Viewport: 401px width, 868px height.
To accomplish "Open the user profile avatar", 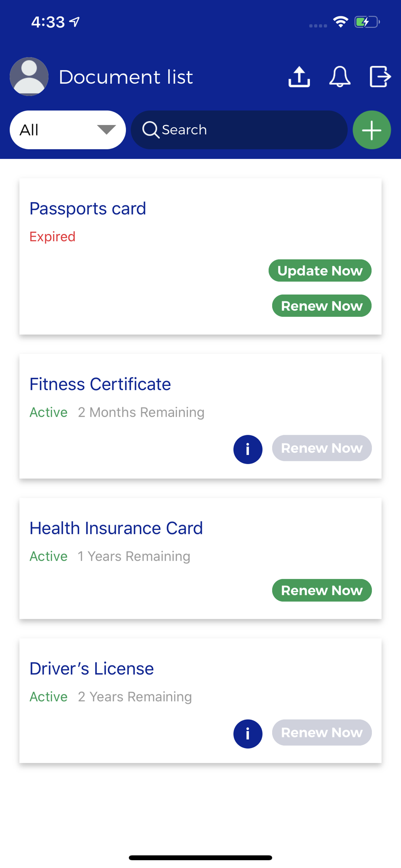I will click(29, 77).
